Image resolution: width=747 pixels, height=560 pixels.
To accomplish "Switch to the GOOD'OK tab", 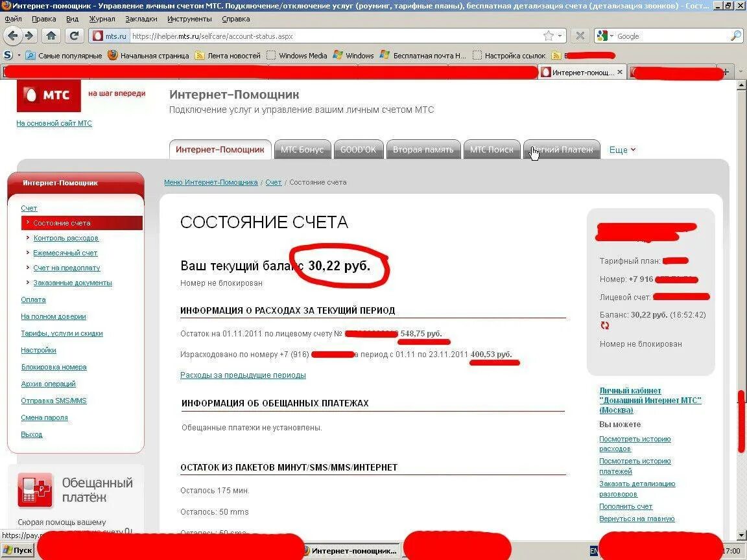I will coord(358,150).
